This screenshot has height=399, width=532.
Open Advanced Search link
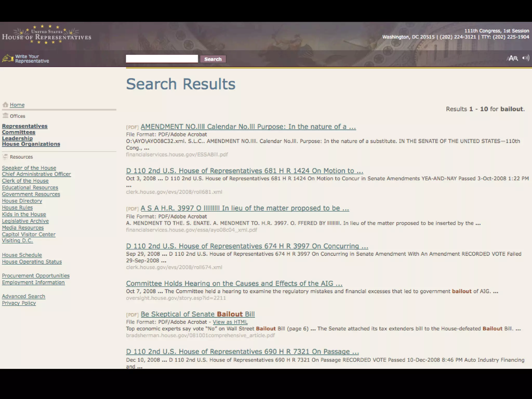click(x=24, y=296)
